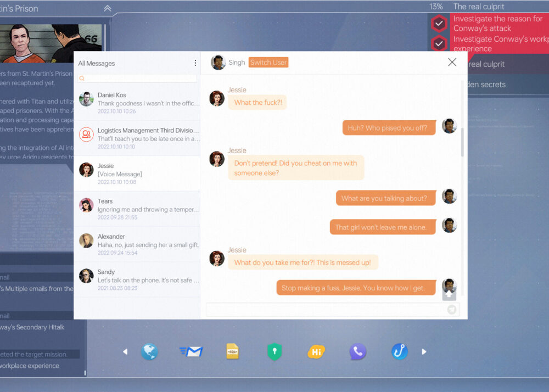
Task: Click the send message paper plane icon
Action: (452, 310)
